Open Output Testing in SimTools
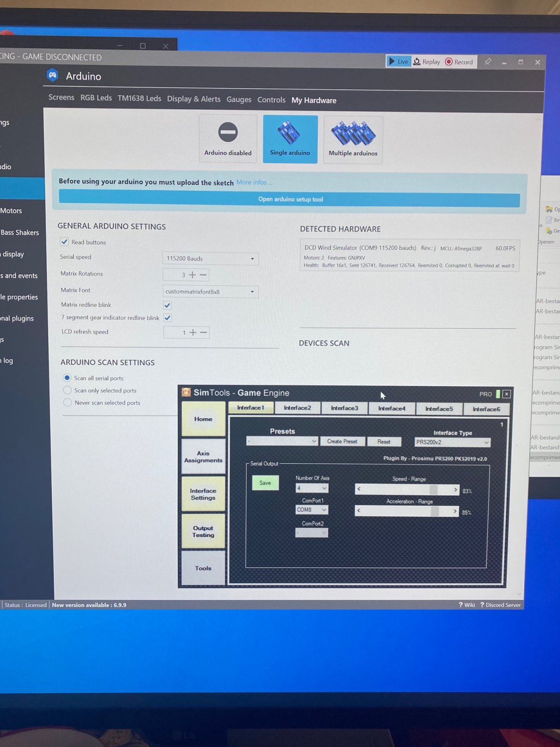Image resolution: width=560 pixels, height=747 pixels. pyautogui.click(x=203, y=531)
